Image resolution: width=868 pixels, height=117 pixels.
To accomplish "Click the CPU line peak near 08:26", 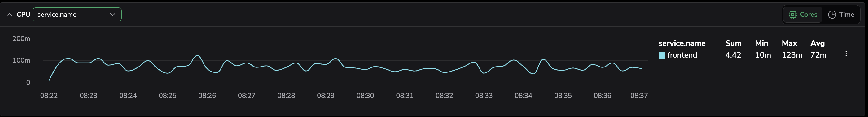I will tap(197, 56).
